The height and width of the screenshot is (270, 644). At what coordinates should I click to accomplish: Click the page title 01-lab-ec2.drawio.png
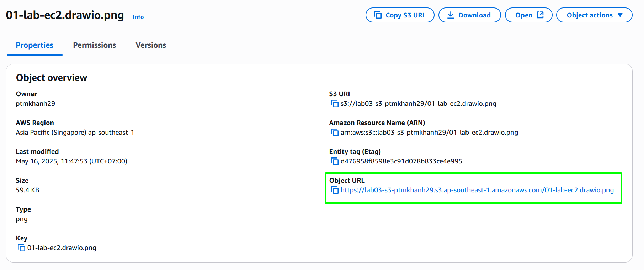point(65,15)
